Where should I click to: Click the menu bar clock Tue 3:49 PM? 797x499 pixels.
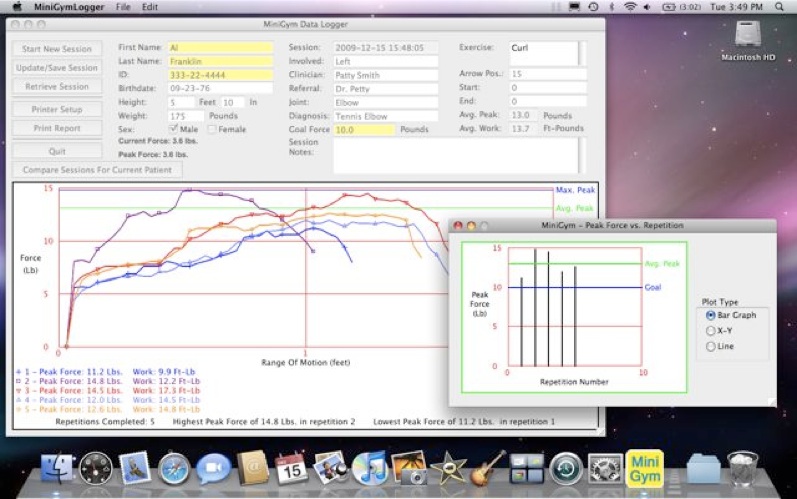point(736,7)
